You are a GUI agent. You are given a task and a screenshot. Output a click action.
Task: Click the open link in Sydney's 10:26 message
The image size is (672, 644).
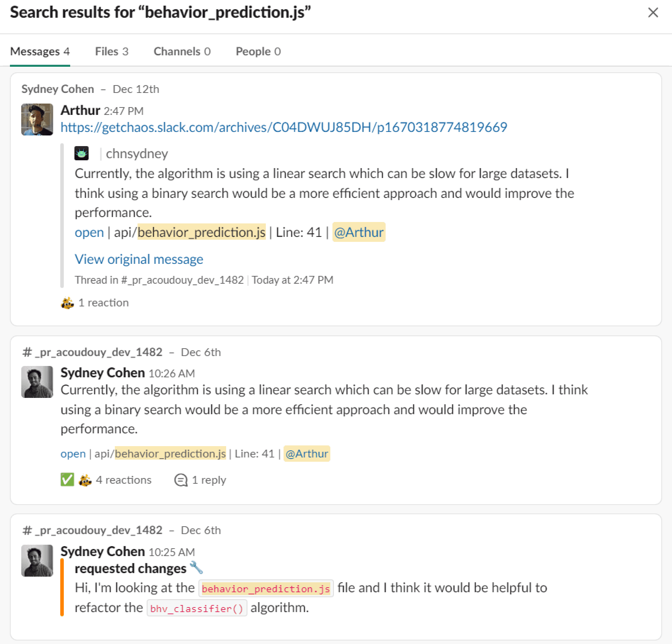click(73, 454)
